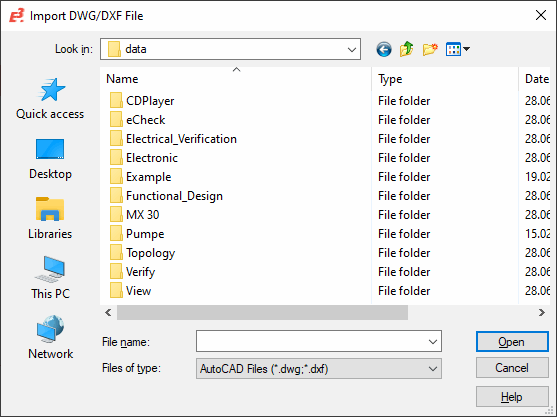Open Libraries location
The width and height of the screenshot is (557, 417).
point(50,218)
